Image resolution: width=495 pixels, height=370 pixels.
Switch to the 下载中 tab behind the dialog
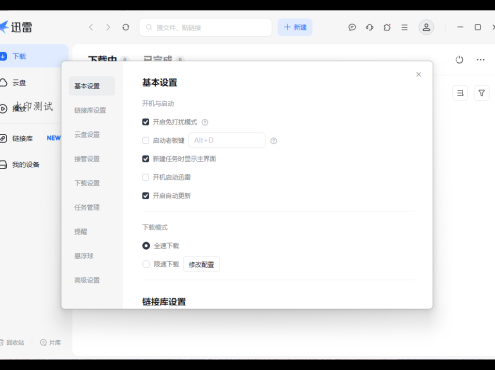103,59
